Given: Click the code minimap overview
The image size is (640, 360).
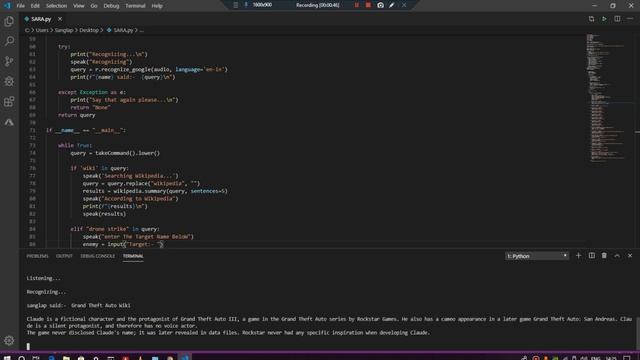Looking at the screenshot, I should click(x=607, y=98).
